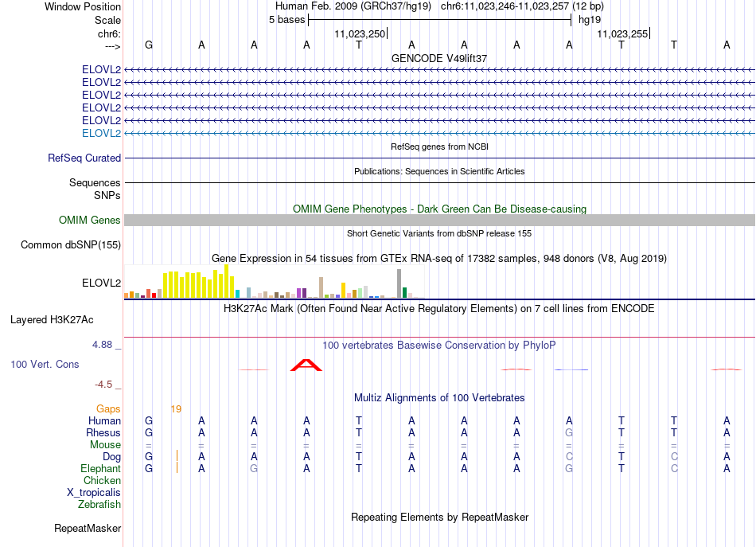Click the 100 Vert. Cons label
The width and height of the screenshot is (756, 547).
tap(45, 364)
